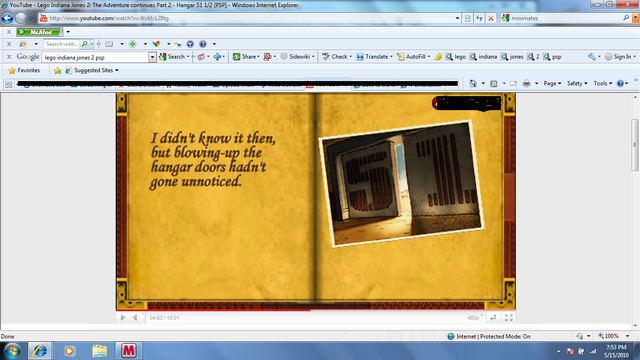Click the page vertical scrollbar thumb
Viewport: 640px width, 360px height.
635,145
